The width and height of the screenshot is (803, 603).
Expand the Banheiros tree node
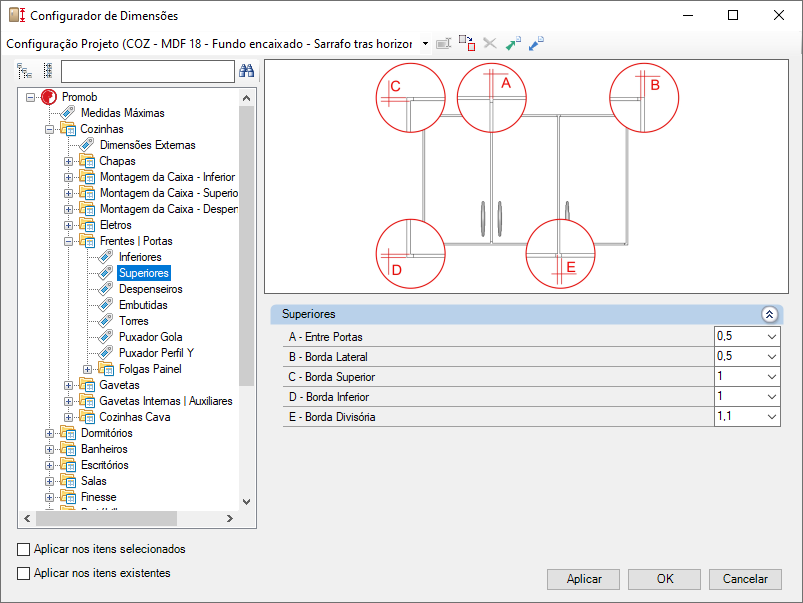coord(50,449)
